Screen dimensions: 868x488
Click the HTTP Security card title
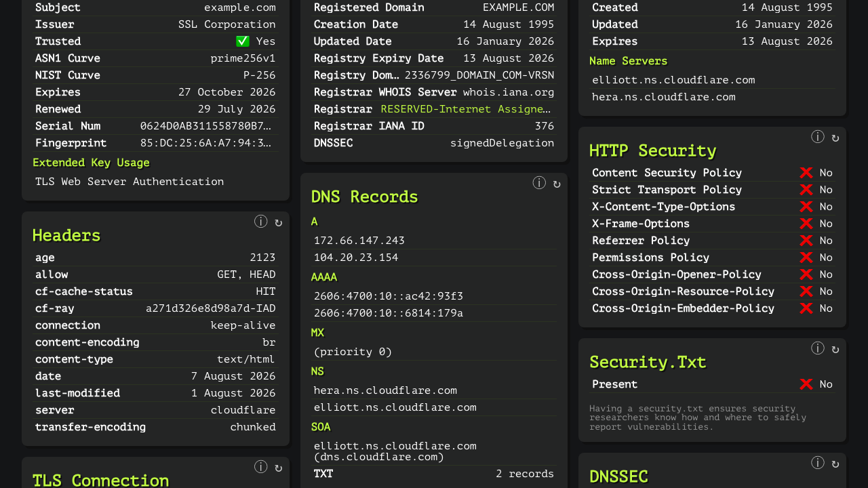point(653,150)
